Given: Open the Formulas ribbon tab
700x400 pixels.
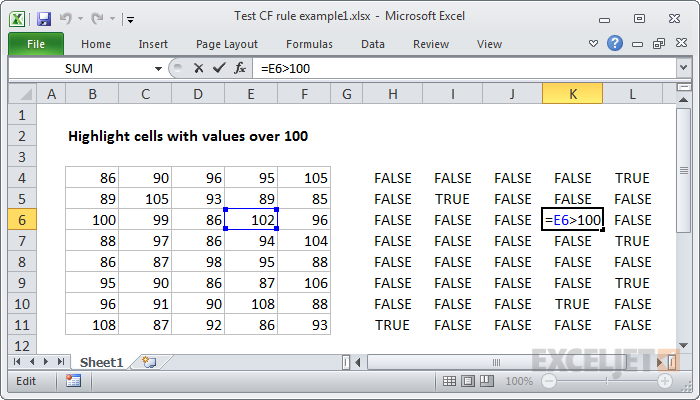Looking at the screenshot, I should point(309,44).
